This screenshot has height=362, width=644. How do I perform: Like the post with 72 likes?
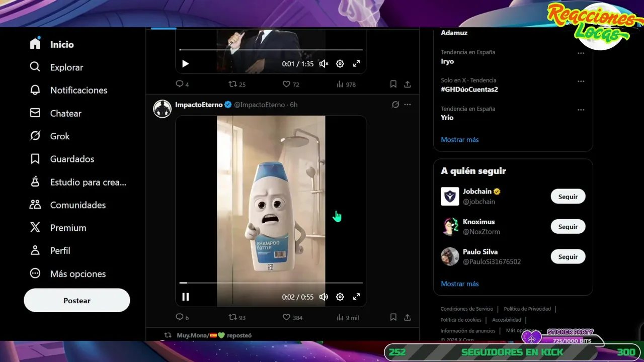[291, 84]
